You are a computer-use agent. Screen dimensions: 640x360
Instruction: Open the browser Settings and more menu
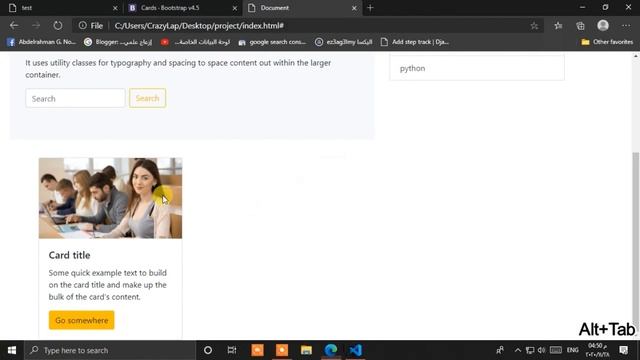click(x=626, y=26)
